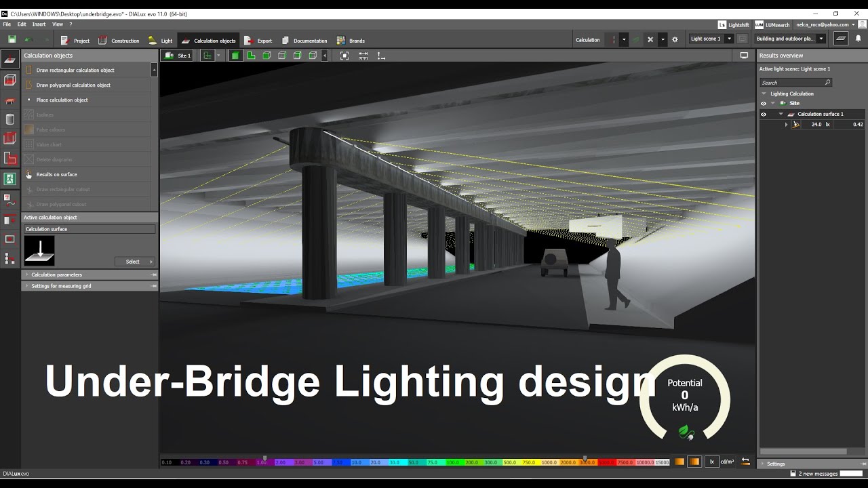868x488 pixels.
Task: Toggle the cd/m² luminance unit button
Action: [x=727, y=462]
